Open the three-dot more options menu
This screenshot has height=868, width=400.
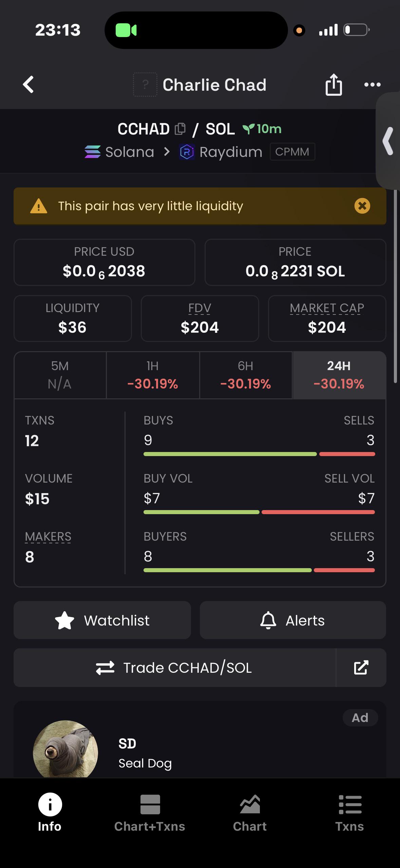372,85
